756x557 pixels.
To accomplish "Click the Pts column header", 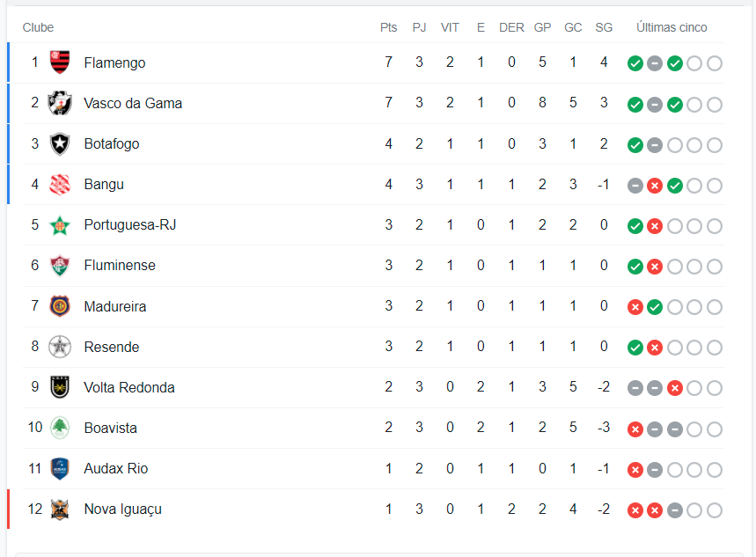I will [388, 27].
